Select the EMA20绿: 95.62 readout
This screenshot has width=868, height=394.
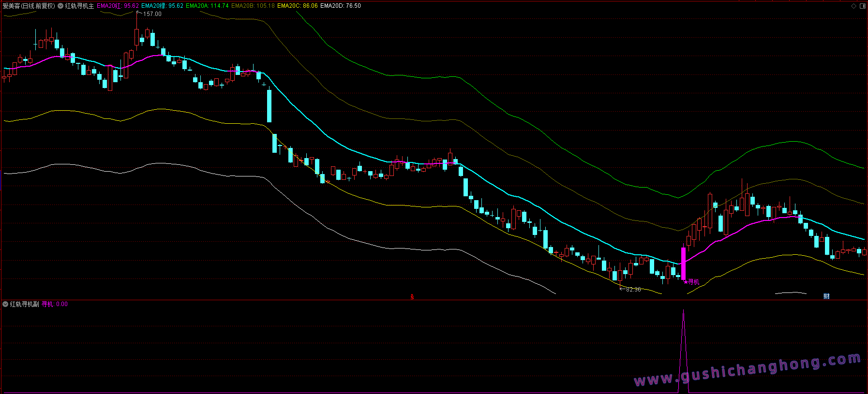tap(162, 6)
